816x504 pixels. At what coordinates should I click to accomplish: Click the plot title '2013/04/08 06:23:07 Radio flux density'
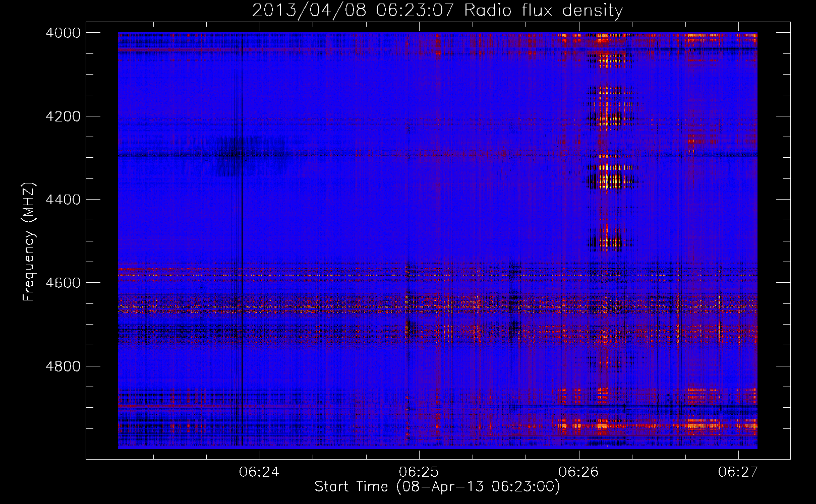click(x=437, y=10)
